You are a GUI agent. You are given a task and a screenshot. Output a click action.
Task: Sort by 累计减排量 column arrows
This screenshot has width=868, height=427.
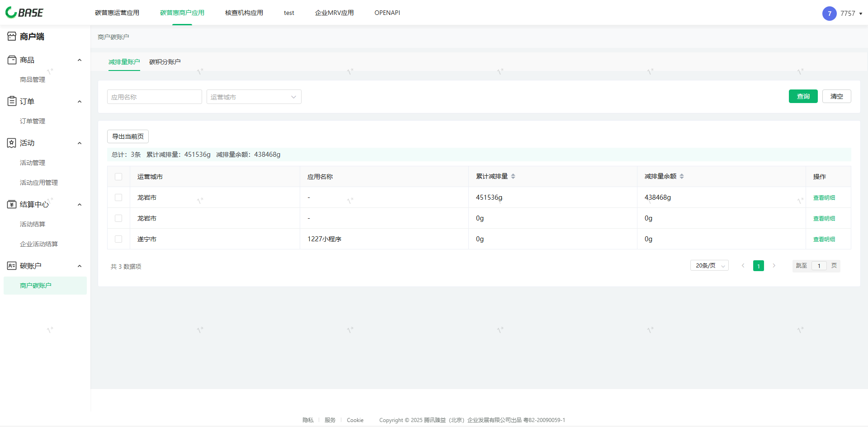[x=513, y=176]
